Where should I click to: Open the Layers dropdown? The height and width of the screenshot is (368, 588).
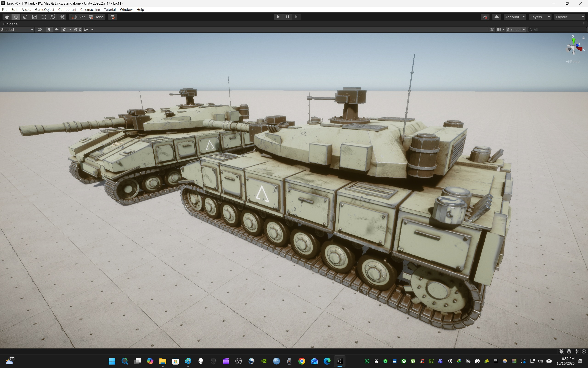pyautogui.click(x=540, y=17)
